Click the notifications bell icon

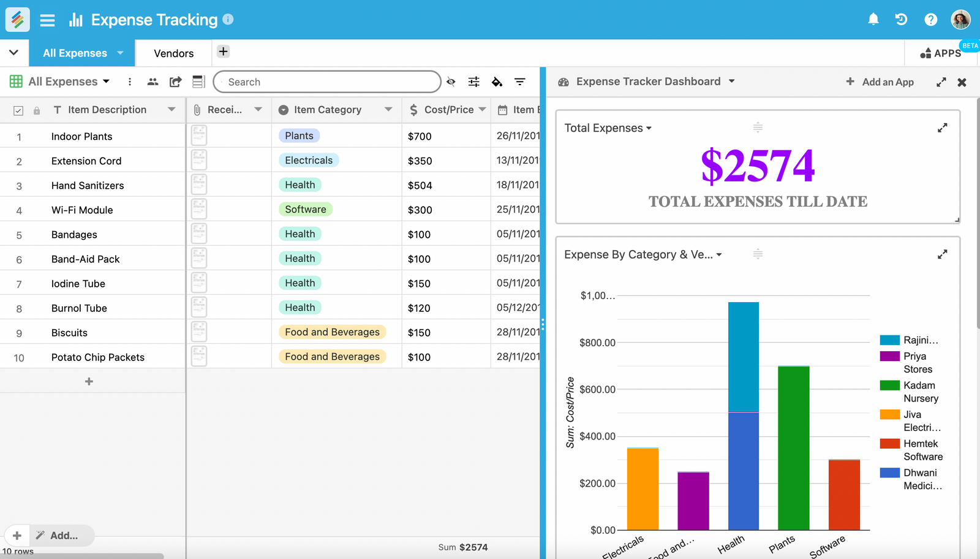click(873, 19)
